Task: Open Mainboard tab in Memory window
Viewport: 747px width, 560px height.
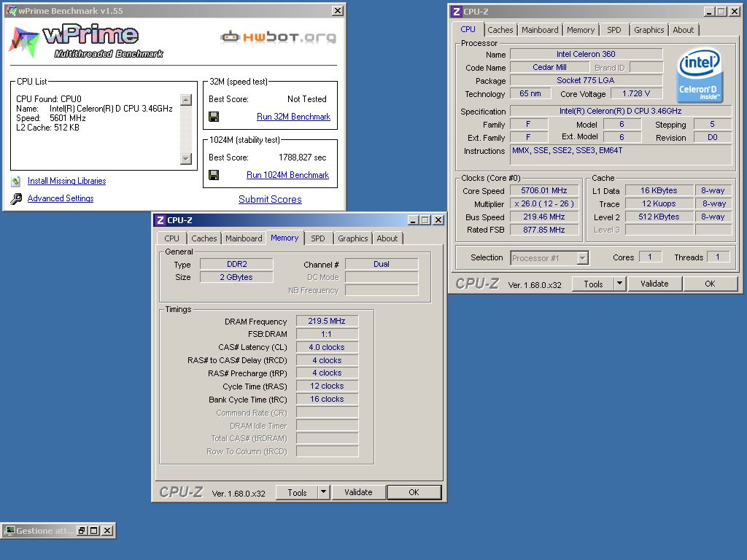Action: click(x=244, y=238)
